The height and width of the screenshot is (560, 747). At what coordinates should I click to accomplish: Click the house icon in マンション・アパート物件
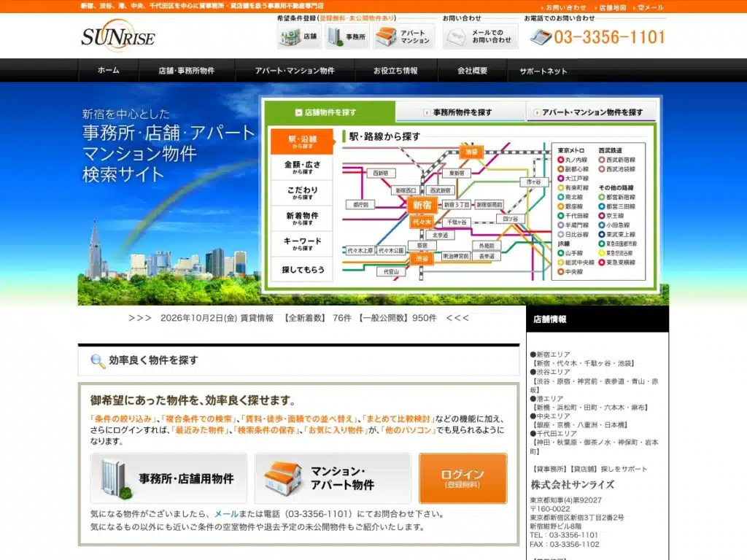(x=282, y=478)
